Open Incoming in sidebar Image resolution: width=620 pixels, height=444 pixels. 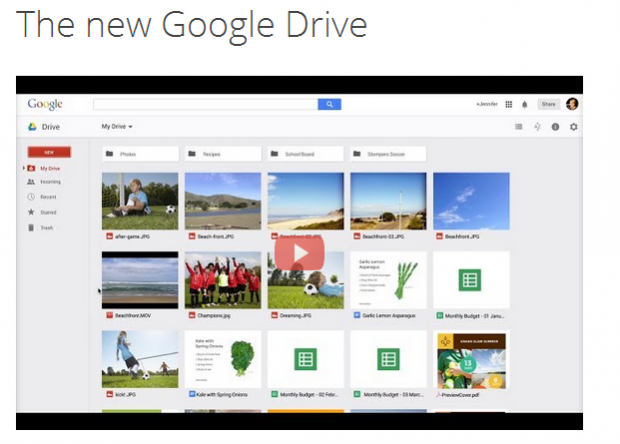click(x=50, y=182)
